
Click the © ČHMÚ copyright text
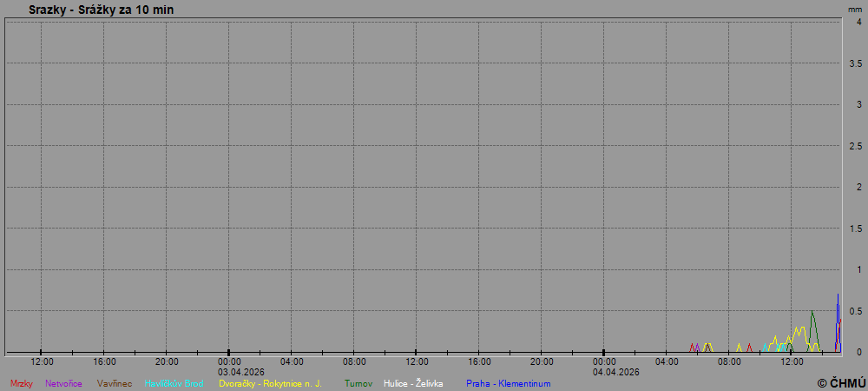pos(841,381)
